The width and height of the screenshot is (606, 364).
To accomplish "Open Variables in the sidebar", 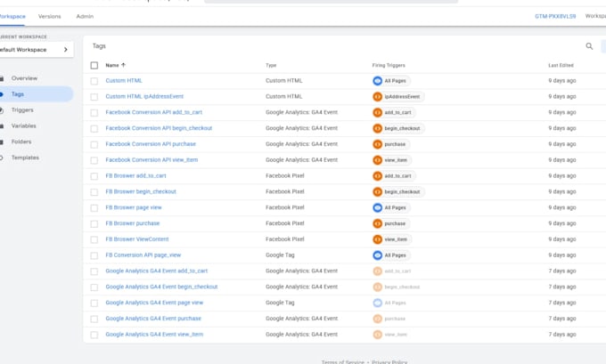I will tap(23, 125).
